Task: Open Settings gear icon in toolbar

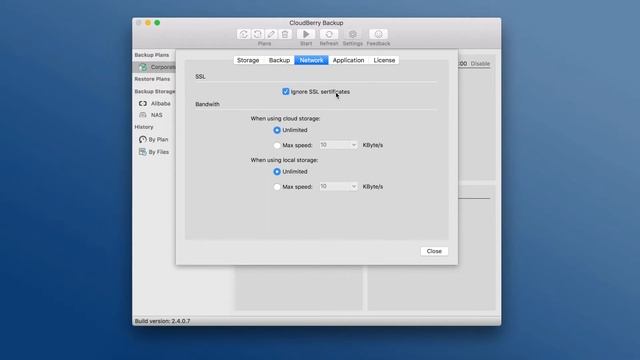Action: 353,34
